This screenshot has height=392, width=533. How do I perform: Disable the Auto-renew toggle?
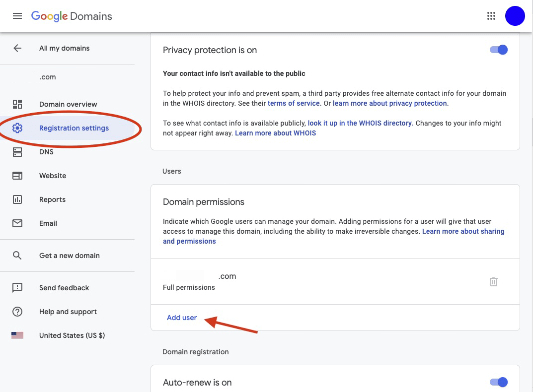[499, 382]
